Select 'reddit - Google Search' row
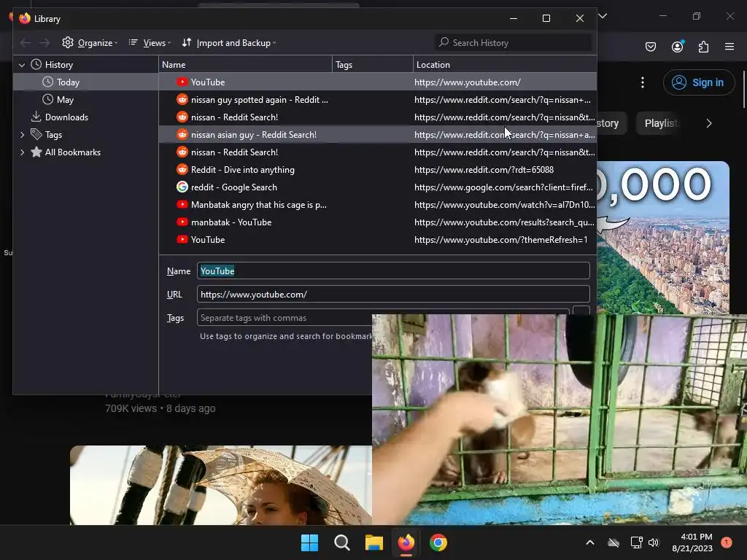Screen dimensions: 747x560 [377, 187]
